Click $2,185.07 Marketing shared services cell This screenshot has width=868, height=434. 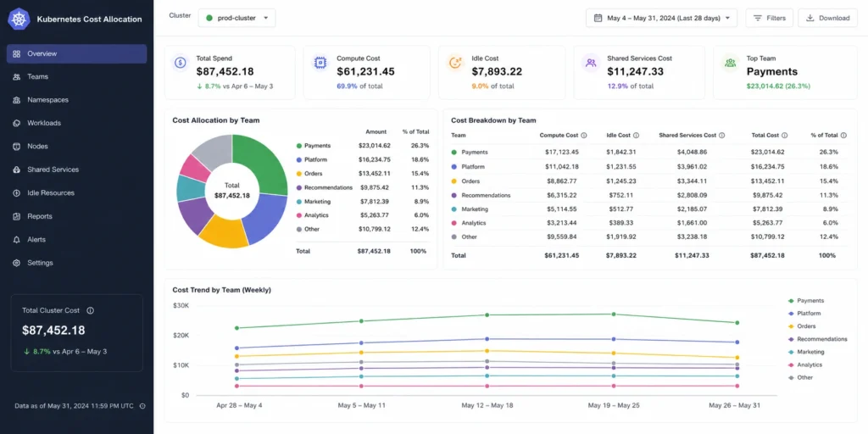tap(692, 209)
